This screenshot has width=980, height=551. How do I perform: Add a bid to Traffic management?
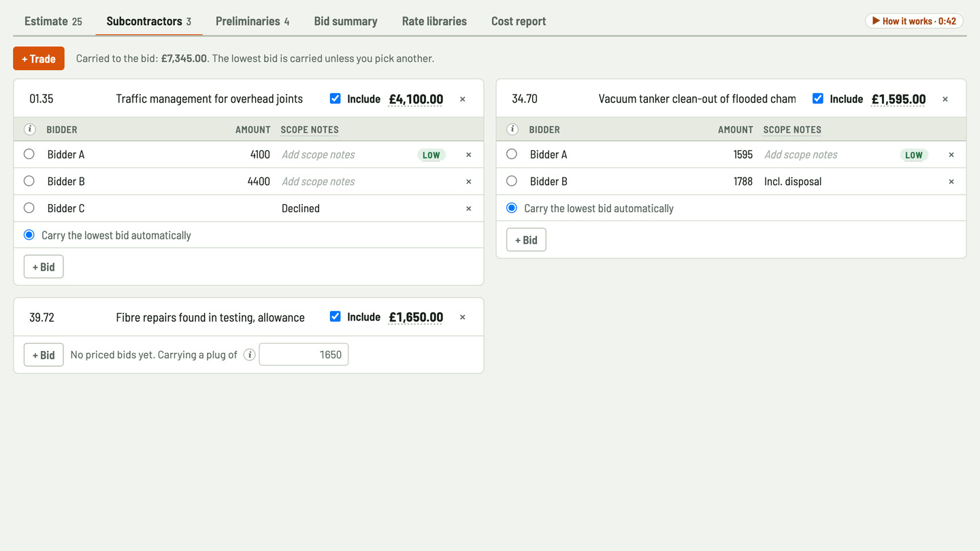44,267
